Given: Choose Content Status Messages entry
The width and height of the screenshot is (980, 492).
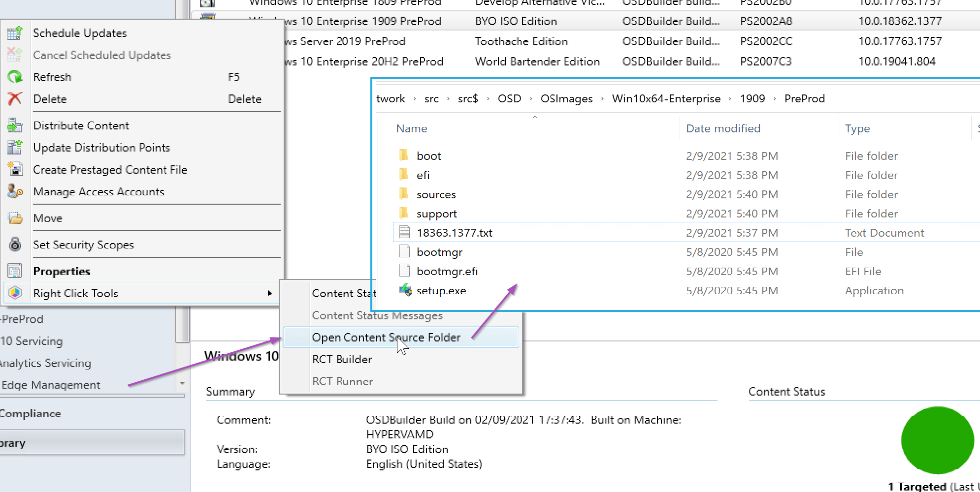Looking at the screenshot, I should 377,315.
